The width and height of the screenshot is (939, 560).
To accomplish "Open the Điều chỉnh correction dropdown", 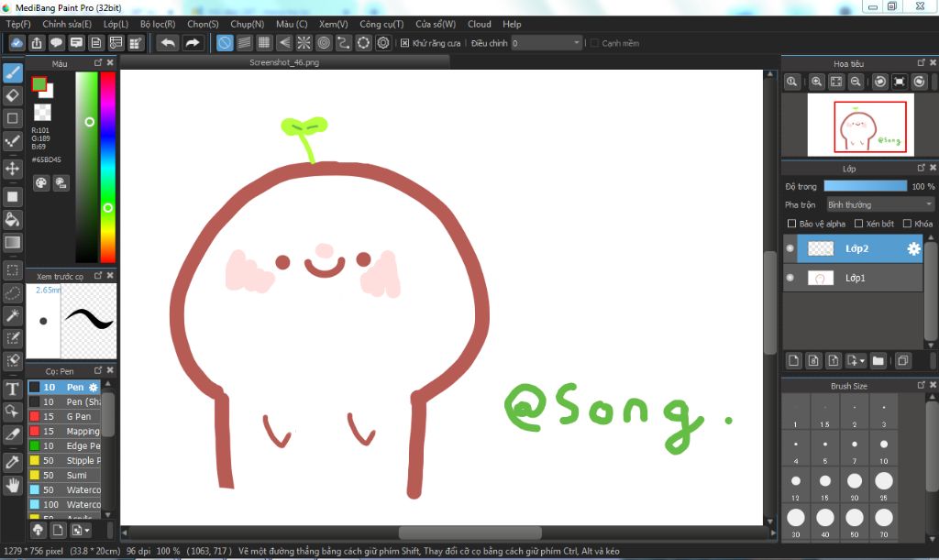I will coord(547,43).
